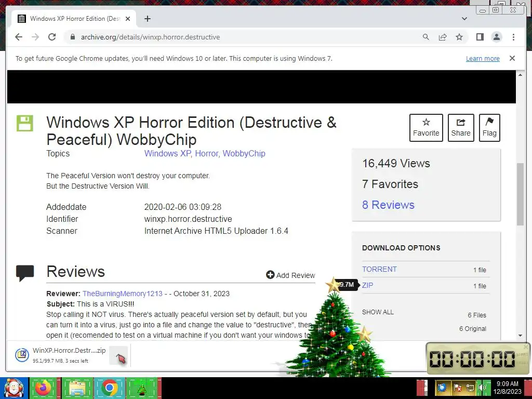Image resolution: width=532 pixels, height=399 pixels.
Task: Open the WinXP.Horror.Destr zip download item
Action: [61, 355]
